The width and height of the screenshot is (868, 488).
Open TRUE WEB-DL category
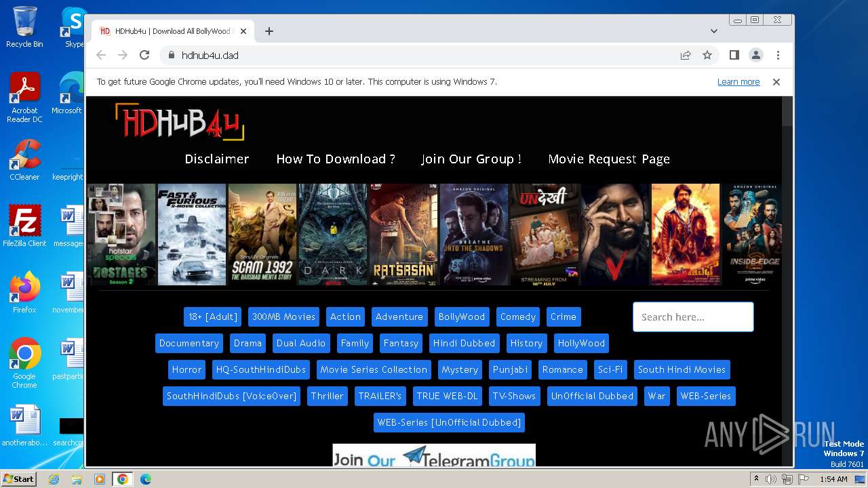coord(447,396)
